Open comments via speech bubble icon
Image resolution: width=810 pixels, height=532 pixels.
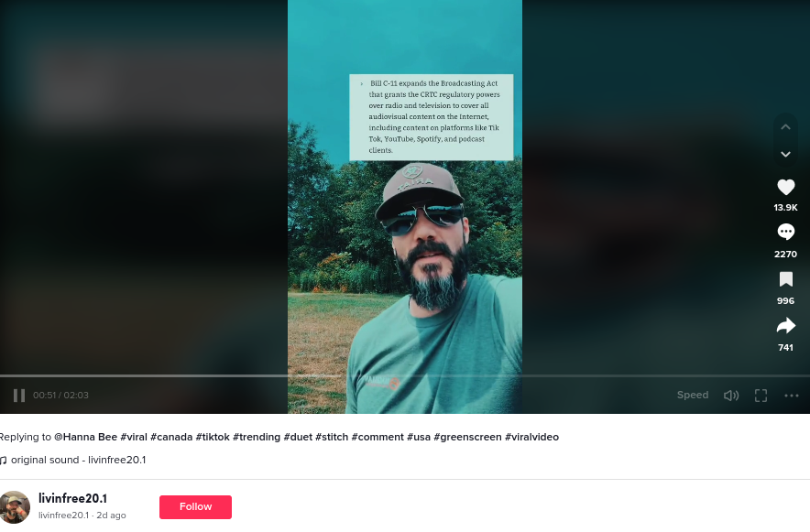[x=786, y=233]
